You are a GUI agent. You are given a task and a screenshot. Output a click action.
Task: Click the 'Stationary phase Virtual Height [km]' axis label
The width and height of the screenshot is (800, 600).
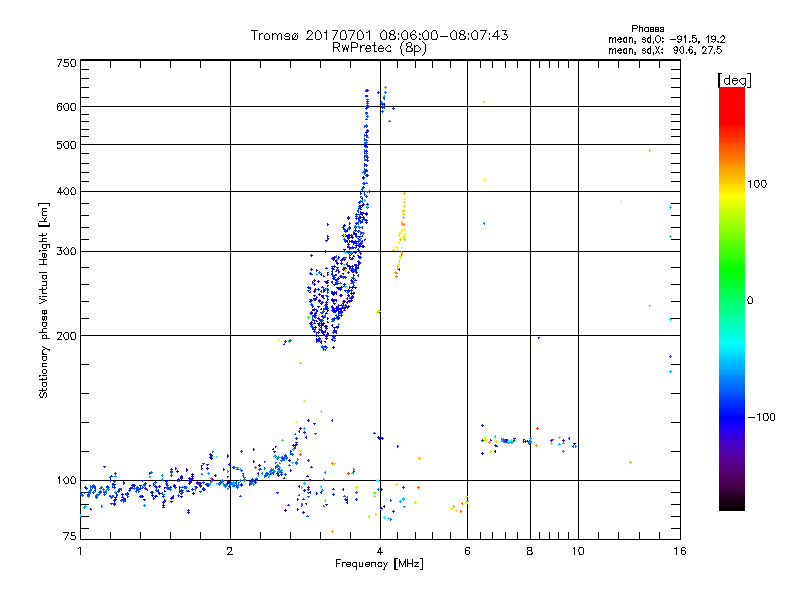click(44, 301)
